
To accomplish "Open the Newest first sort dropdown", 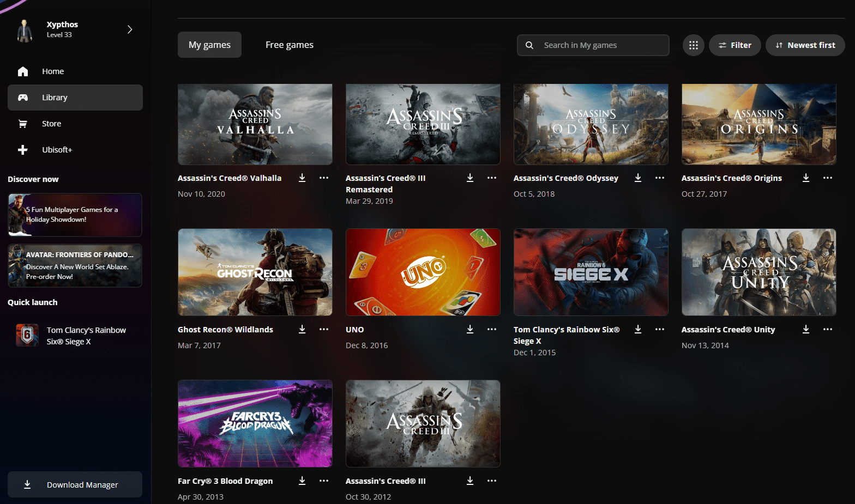I will (x=805, y=45).
